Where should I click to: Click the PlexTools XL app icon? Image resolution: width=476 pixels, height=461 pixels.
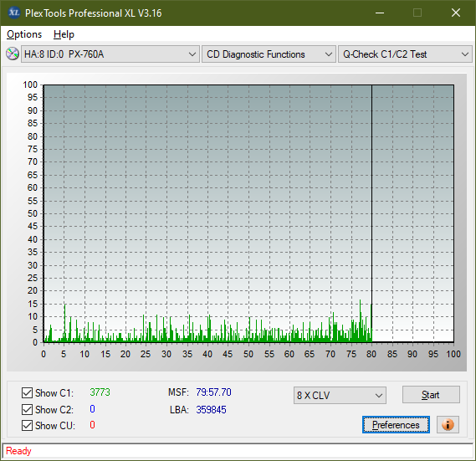14,13
